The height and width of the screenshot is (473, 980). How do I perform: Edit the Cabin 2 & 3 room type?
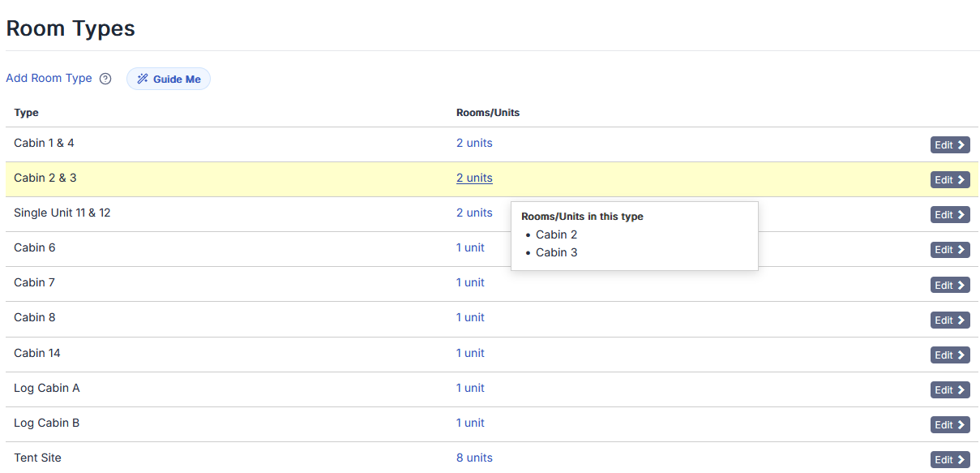(x=949, y=180)
